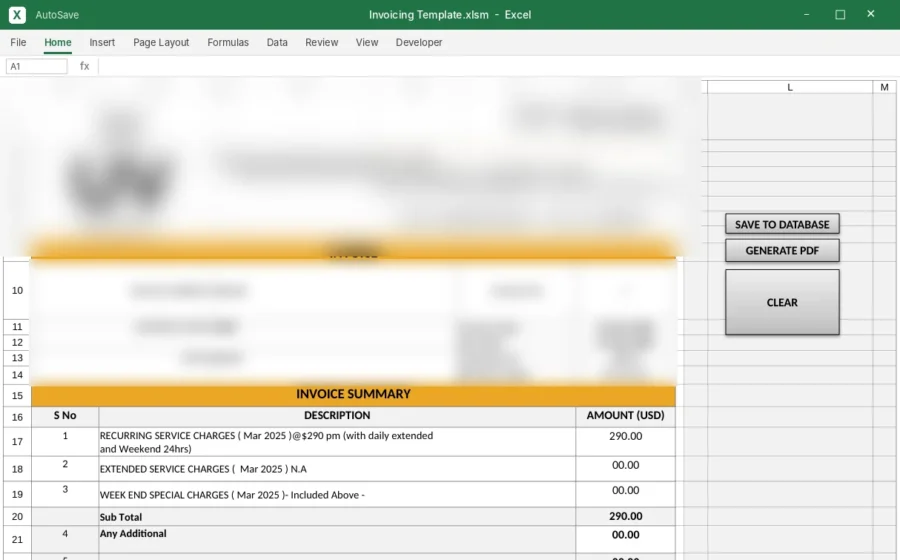This screenshot has height=560, width=900.
Task: Close the Excel window
Action: pyautogui.click(x=871, y=14)
